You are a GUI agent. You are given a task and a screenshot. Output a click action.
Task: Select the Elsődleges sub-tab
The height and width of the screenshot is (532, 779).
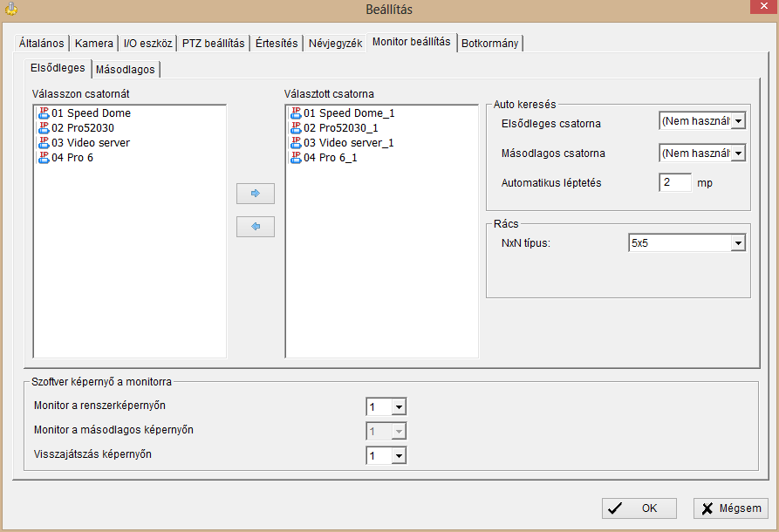click(x=58, y=68)
